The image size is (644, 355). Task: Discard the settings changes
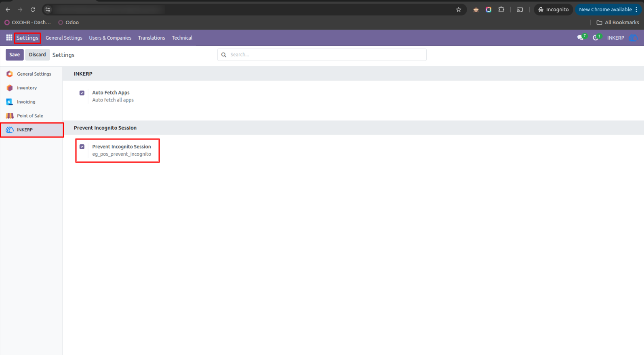tap(37, 55)
